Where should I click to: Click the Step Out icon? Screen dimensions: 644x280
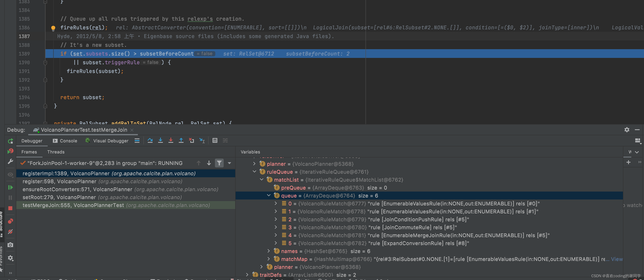(181, 141)
